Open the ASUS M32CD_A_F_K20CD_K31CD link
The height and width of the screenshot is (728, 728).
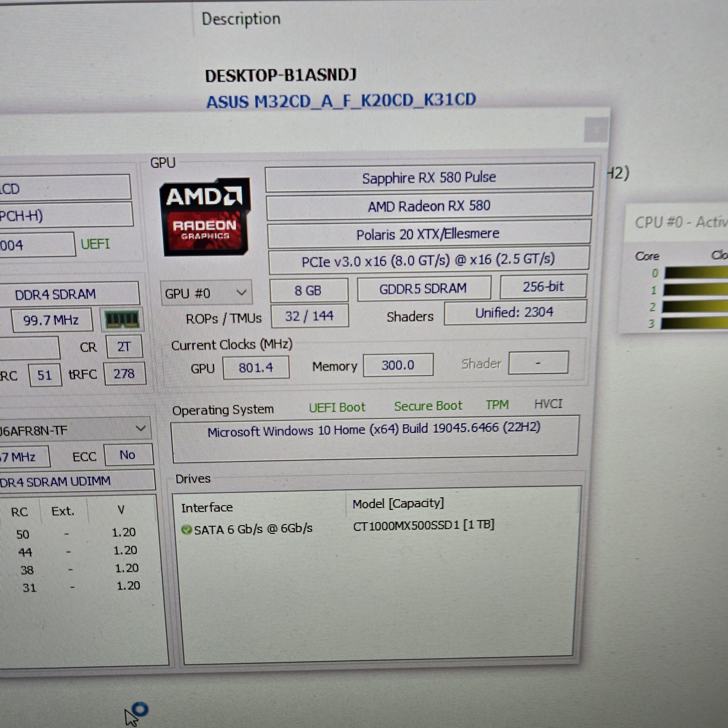[341, 101]
